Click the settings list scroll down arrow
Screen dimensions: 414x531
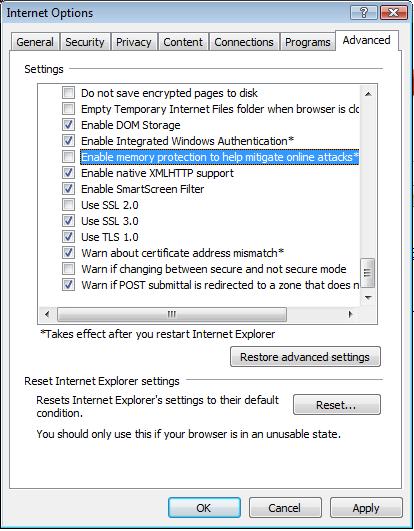pos(368,298)
